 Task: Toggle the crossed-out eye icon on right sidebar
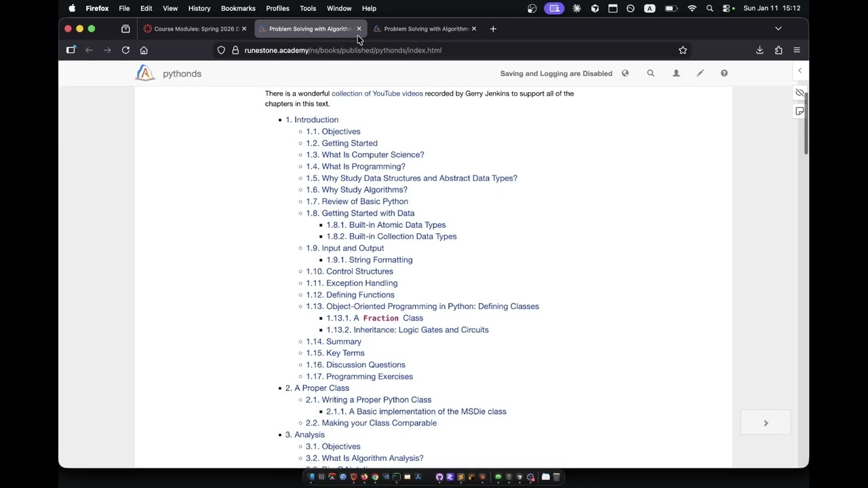[800, 93]
